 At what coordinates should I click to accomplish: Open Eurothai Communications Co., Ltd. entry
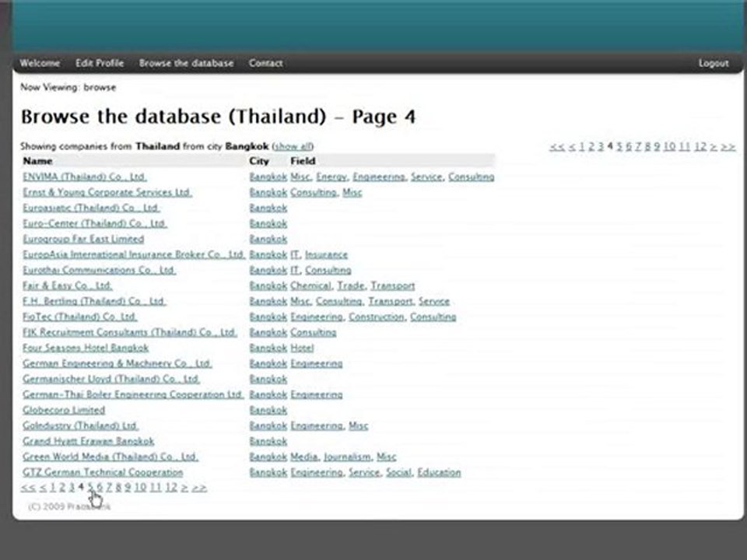[99, 270]
